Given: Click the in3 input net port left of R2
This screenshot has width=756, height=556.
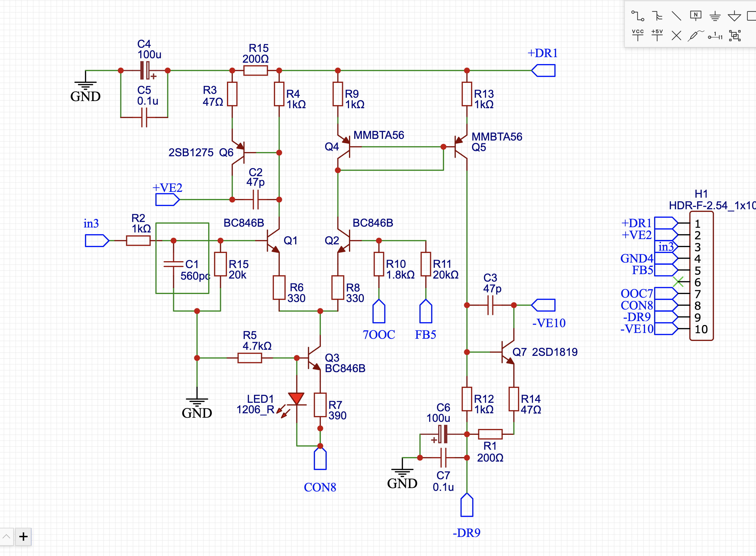Looking at the screenshot, I should [97, 241].
